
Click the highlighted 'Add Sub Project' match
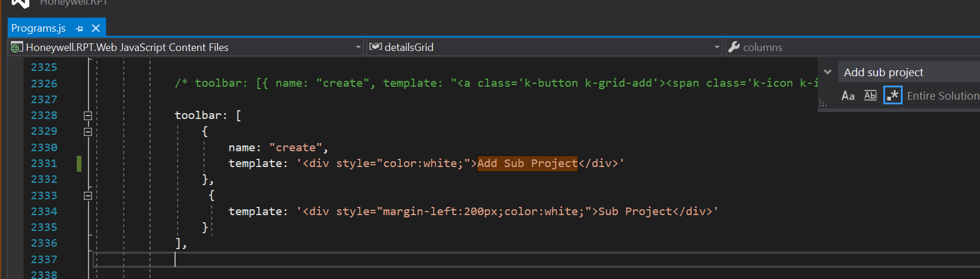[x=527, y=164]
